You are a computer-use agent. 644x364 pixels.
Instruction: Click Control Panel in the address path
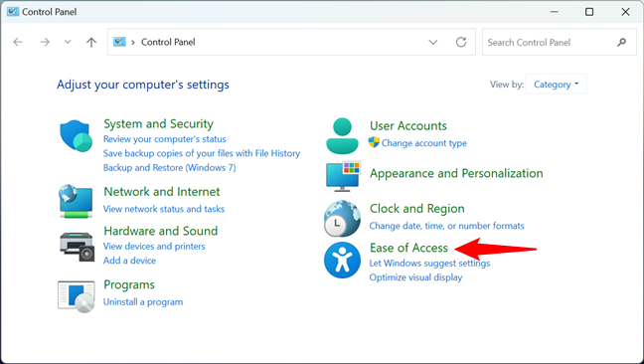tap(168, 42)
